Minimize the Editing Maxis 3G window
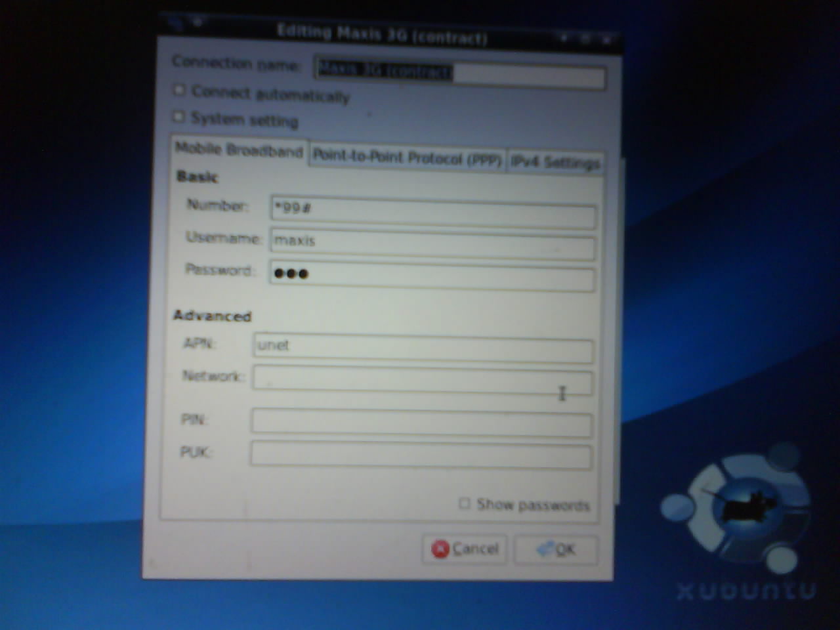 [x=564, y=39]
